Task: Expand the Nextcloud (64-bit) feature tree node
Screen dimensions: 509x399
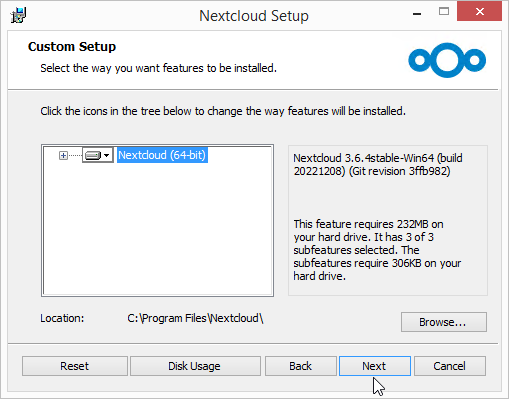Action: [x=63, y=155]
